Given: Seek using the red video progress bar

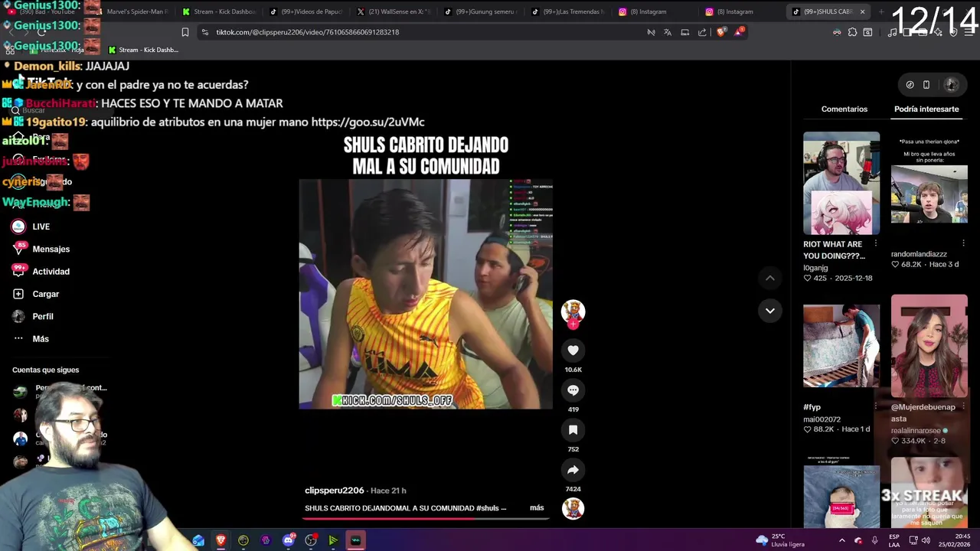Looking at the screenshot, I should click(426, 518).
